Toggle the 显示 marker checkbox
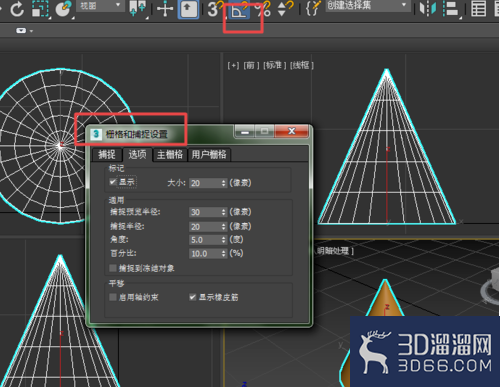The height and width of the screenshot is (387, 500). coord(113,182)
